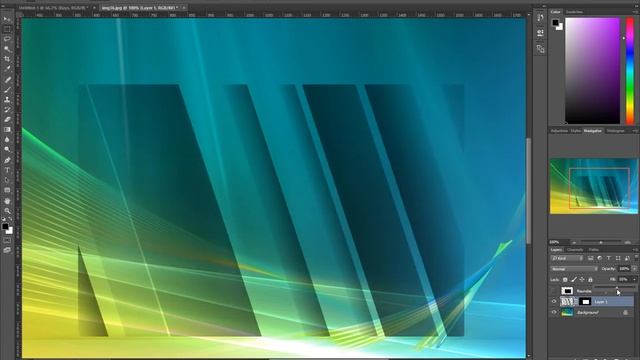Open the History panel from dock
The height and width of the screenshot is (360, 640).
click(540, 18)
